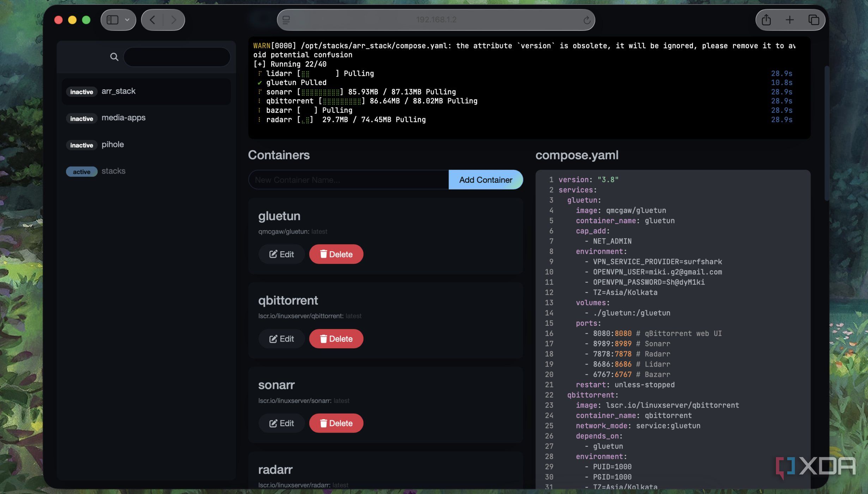Click the page scrollbar on right edge

(826, 134)
